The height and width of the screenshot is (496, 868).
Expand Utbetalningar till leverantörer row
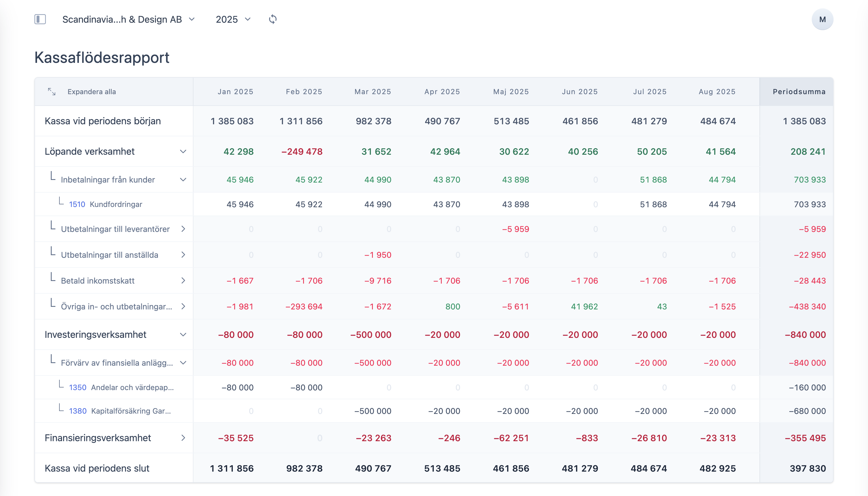point(183,229)
